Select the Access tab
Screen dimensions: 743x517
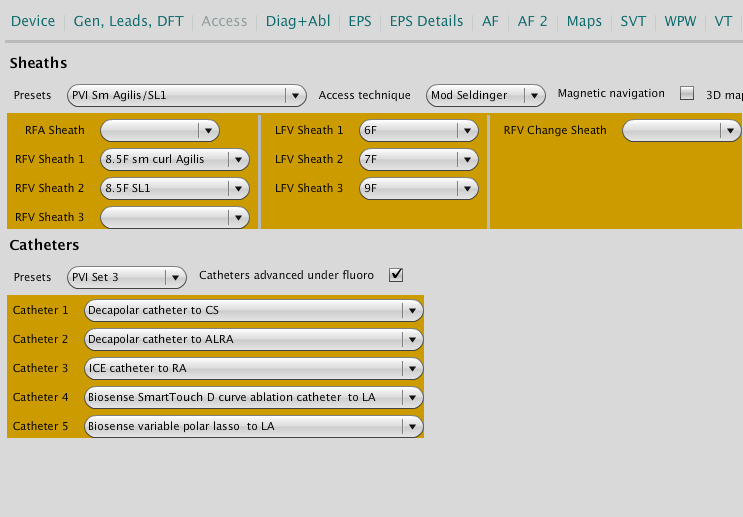224,21
